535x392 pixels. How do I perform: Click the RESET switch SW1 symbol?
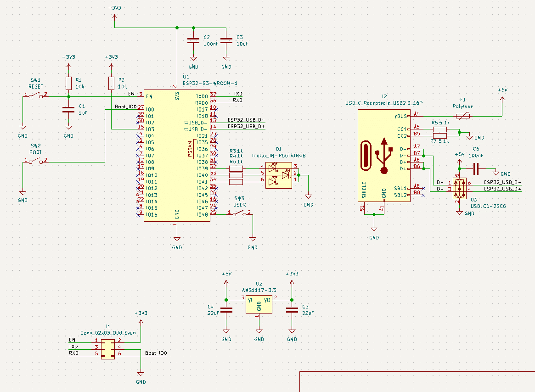click(36, 96)
